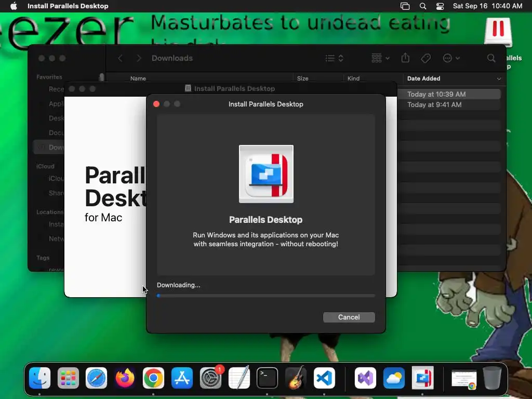Open minimized Chrome window in Dock
This screenshot has height=399, width=532.
click(x=464, y=380)
